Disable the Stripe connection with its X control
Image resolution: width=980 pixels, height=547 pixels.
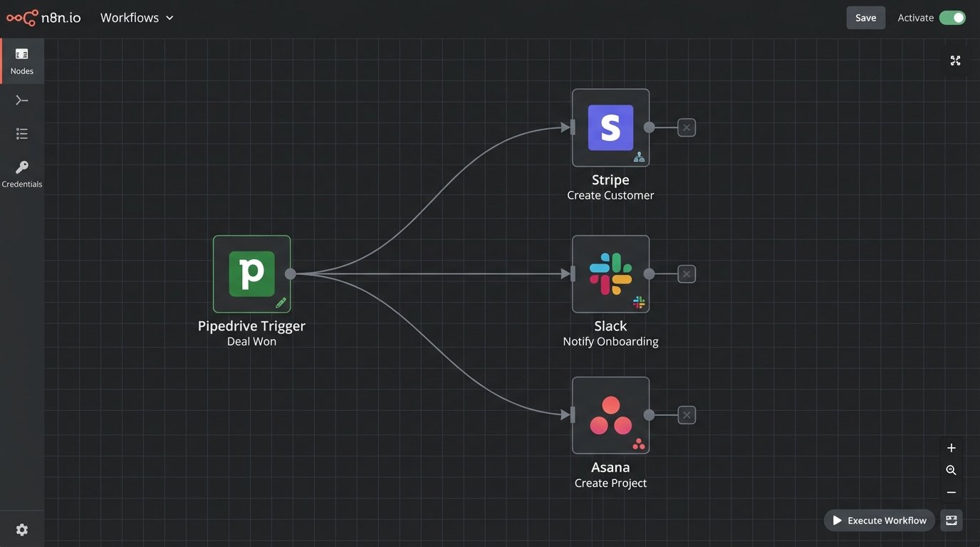(685, 127)
